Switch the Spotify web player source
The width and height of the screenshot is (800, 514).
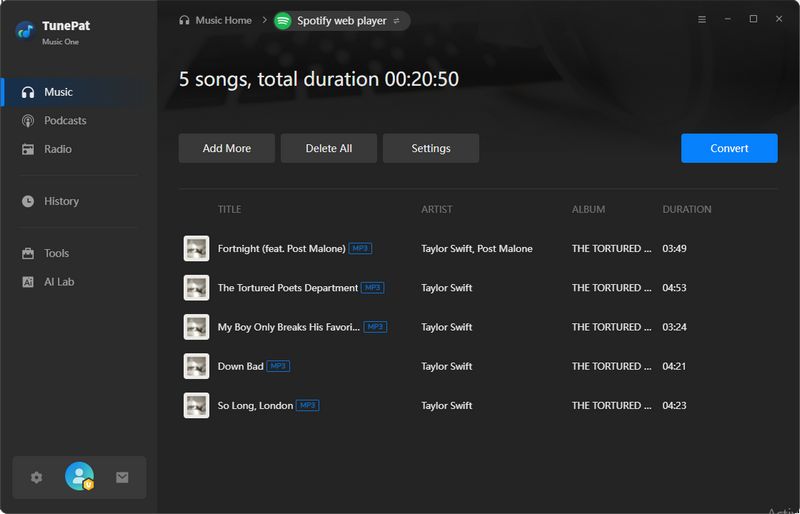coord(397,20)
